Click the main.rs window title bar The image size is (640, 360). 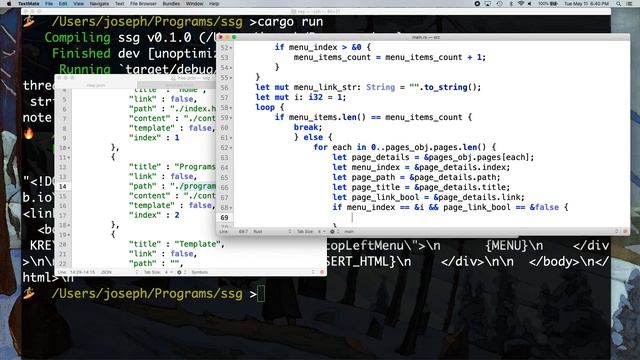tap(423, 37)
